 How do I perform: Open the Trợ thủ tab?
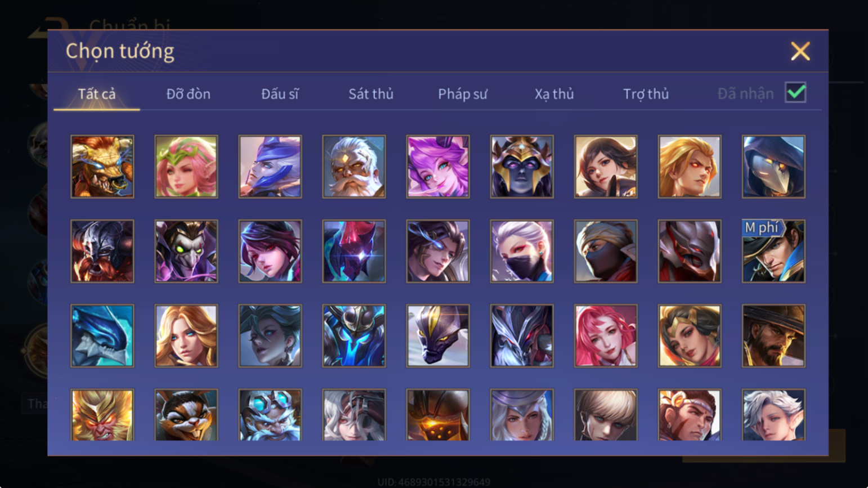click(x=646, y=94)
